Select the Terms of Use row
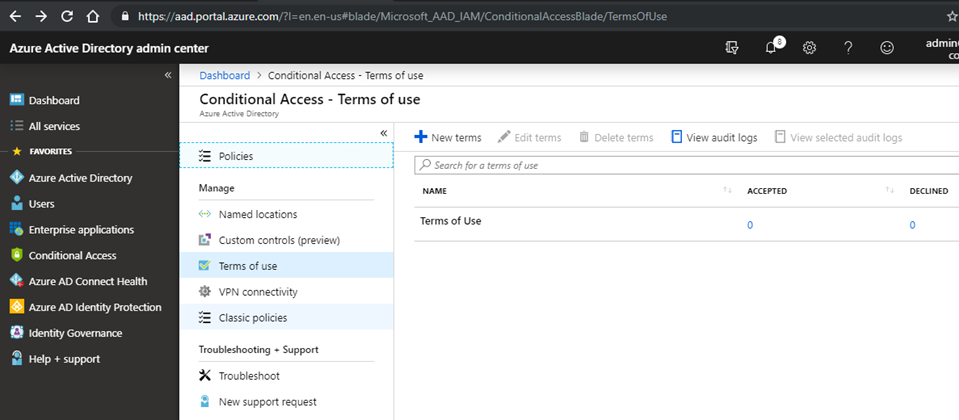Screen dimensions: 959x420 coord(686,224)
